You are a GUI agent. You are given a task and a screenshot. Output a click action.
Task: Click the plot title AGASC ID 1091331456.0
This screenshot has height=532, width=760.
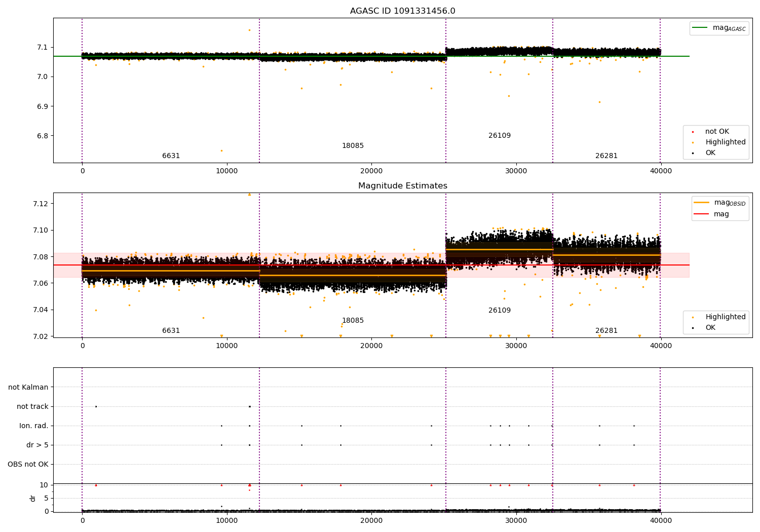point(402,11)
